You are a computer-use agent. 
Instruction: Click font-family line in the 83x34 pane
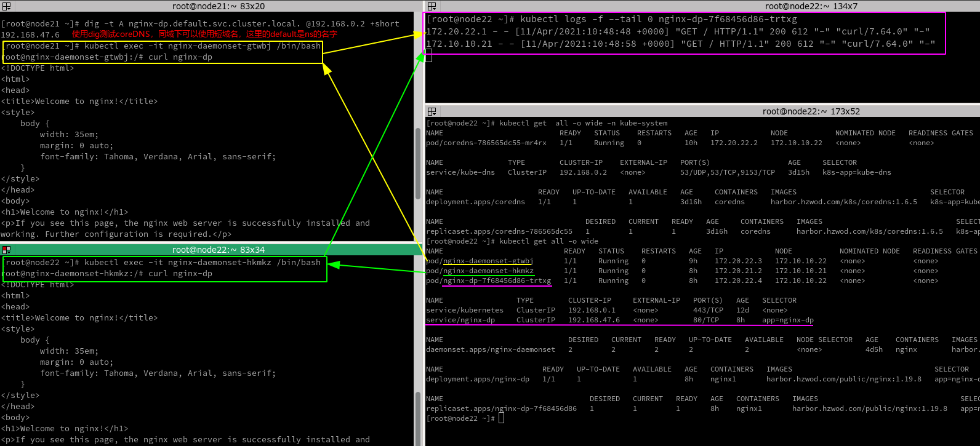point(158,373)
